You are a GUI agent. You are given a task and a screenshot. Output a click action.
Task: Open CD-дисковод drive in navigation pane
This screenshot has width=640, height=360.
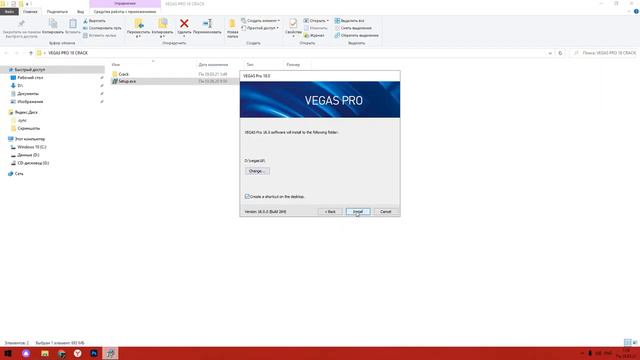tap(33, 163)
